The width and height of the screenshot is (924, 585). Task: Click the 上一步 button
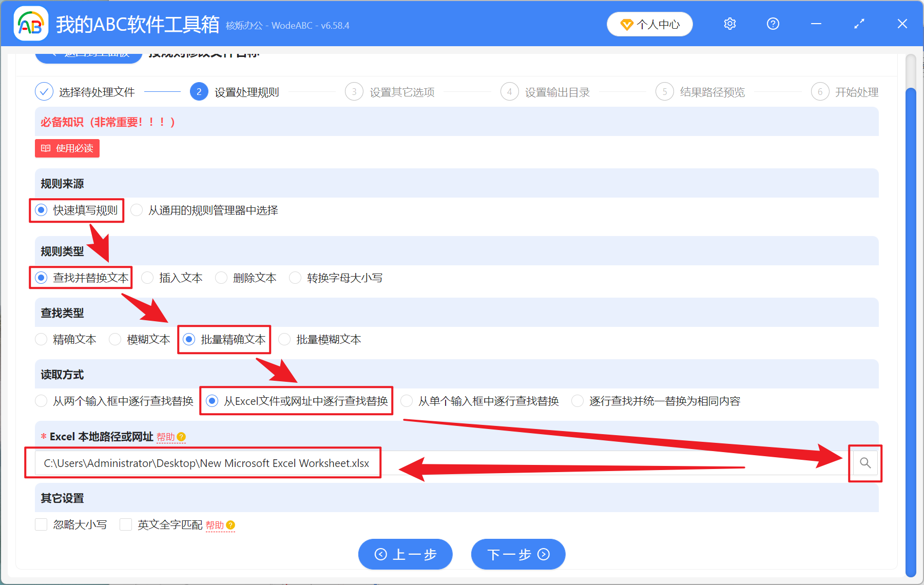[x=405, y=554]
